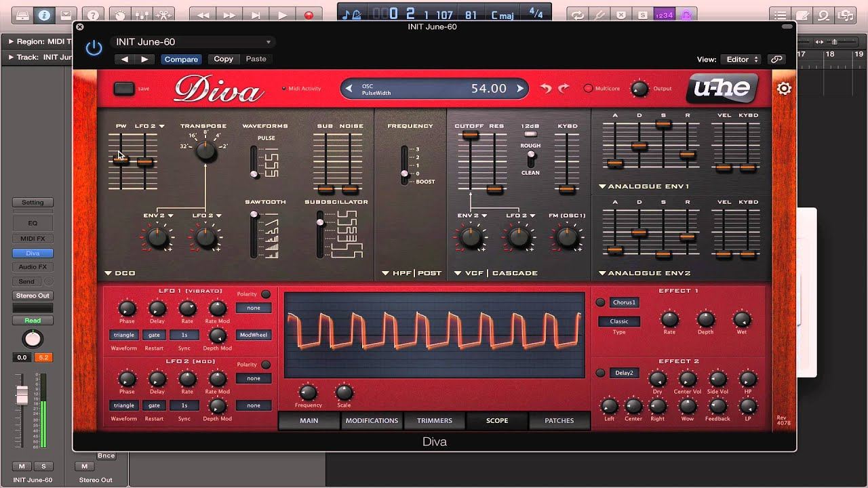Toggle Logic count-in 1234 icon

[x=664, y=15]
